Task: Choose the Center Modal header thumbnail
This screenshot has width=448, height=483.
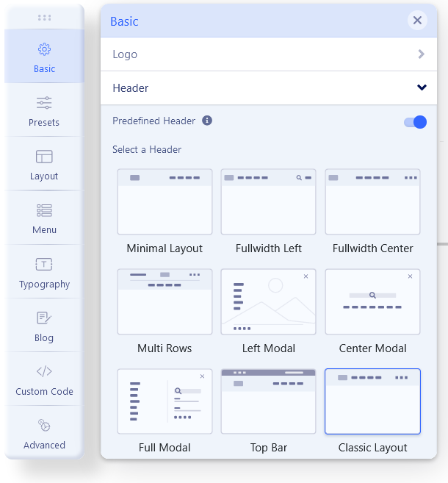Action: click(372, 301)
